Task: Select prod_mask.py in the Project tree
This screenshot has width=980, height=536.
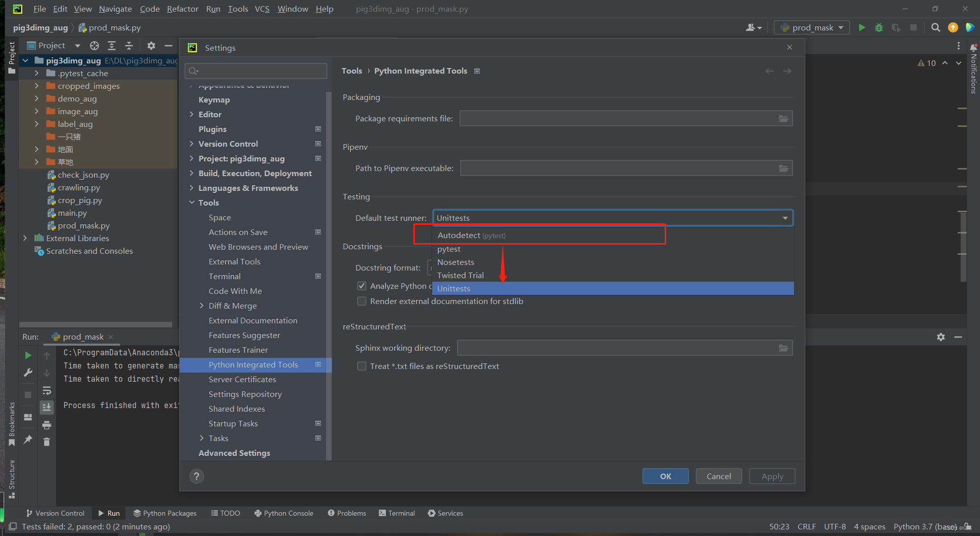Action: [84, 225]
